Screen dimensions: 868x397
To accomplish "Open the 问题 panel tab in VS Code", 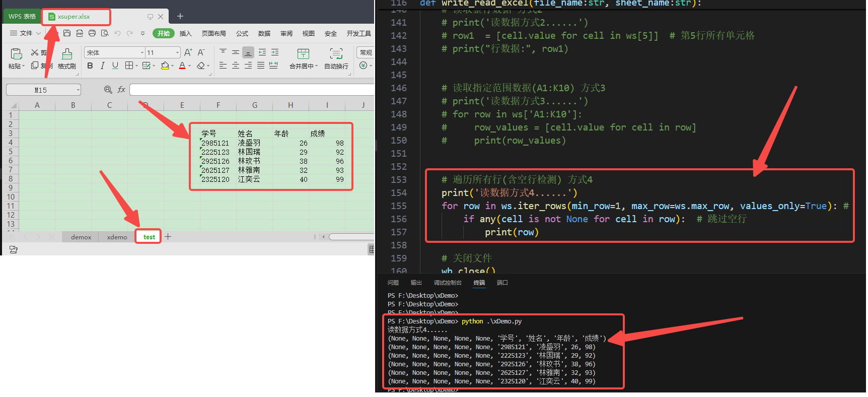I will [393, 283].
